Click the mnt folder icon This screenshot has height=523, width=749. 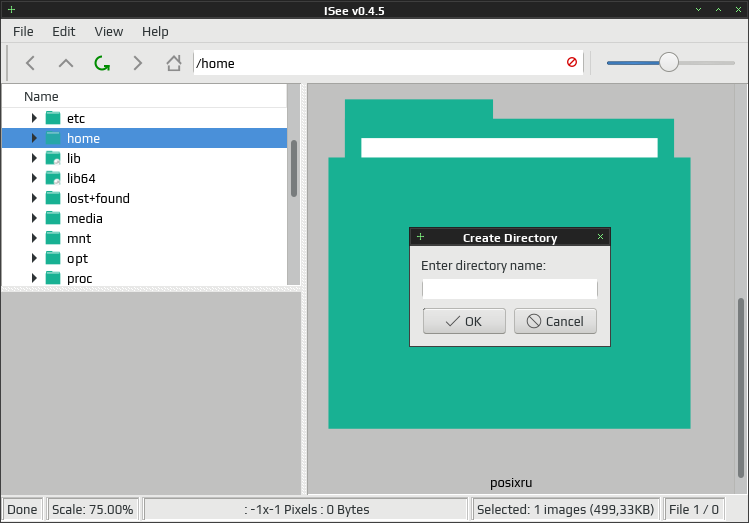click(53, 238)
